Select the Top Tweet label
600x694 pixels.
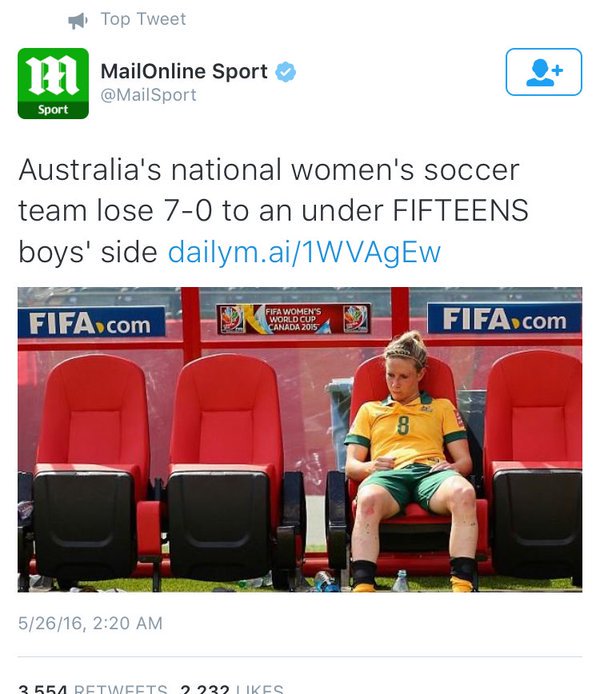[143, 19]
